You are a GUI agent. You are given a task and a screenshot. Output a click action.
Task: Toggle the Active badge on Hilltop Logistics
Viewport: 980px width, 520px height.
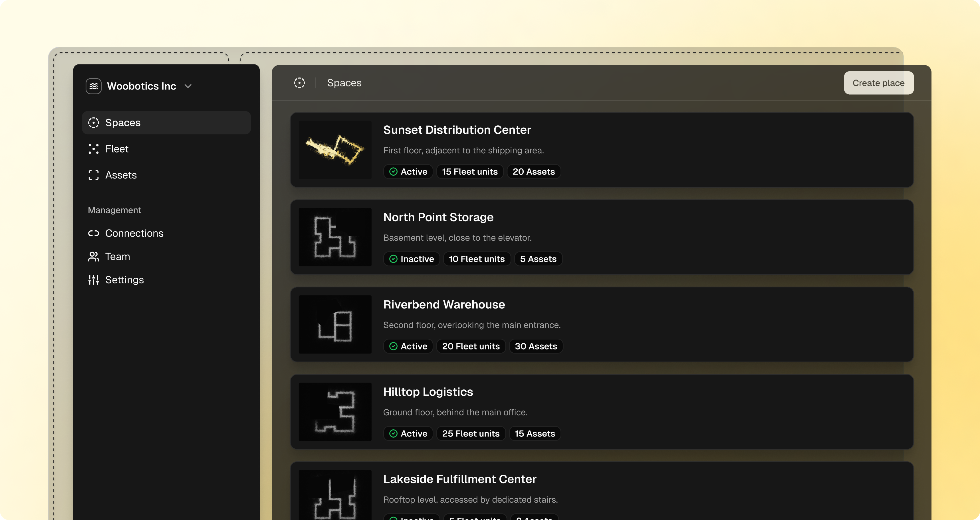point(408,433)
